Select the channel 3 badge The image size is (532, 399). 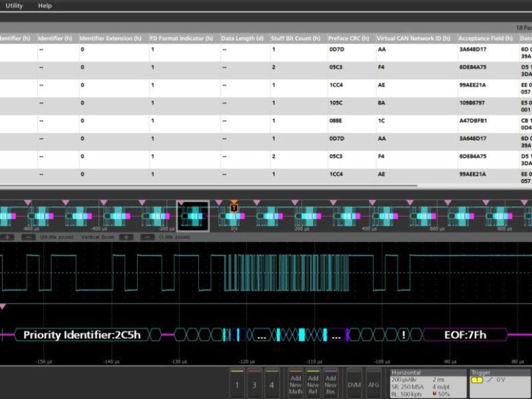point(256,383)
